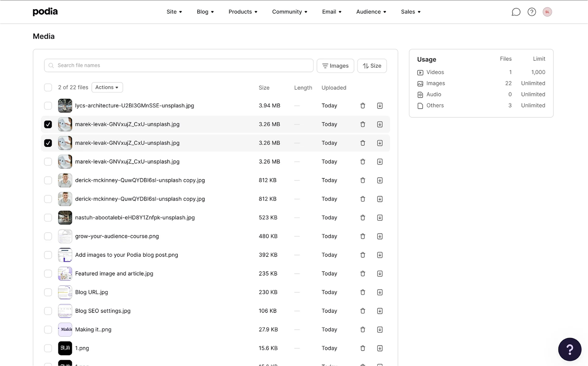
Task: Download nastuh-abootalebi image file
Action: (x=380, y=217)
